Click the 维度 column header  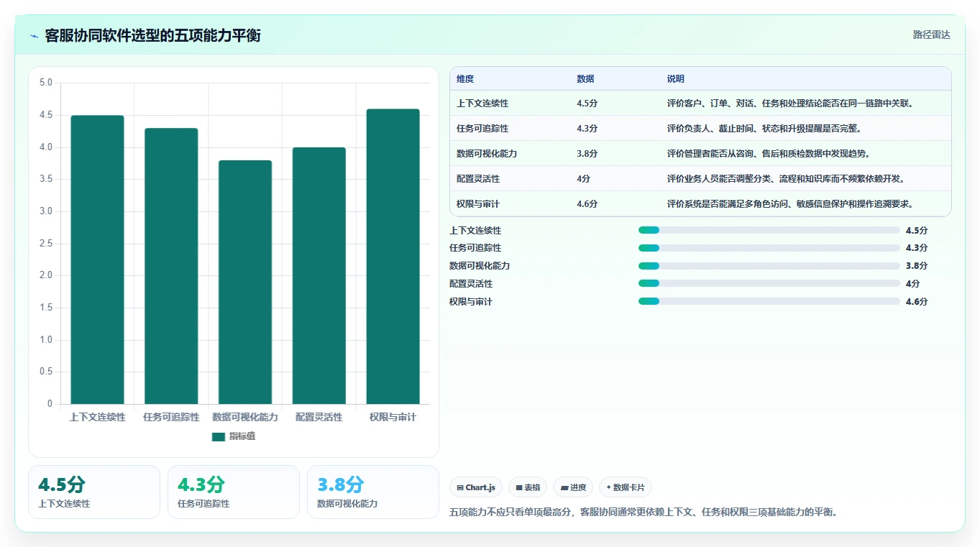click(x=465, y=79)
